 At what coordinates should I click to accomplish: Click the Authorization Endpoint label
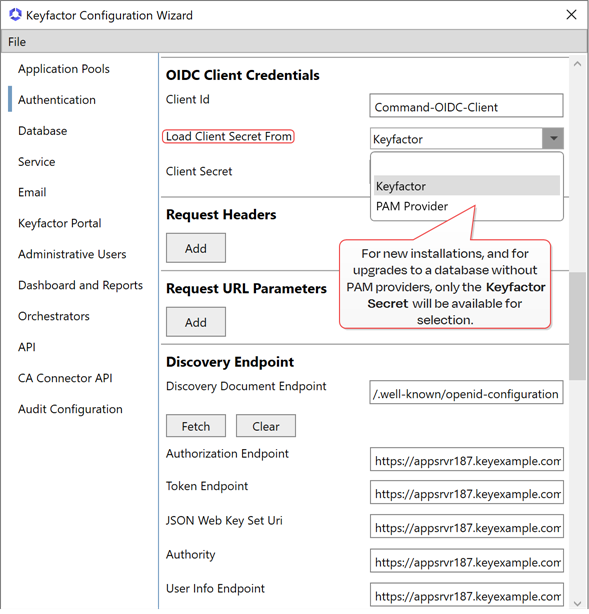[x=227, y=453]
